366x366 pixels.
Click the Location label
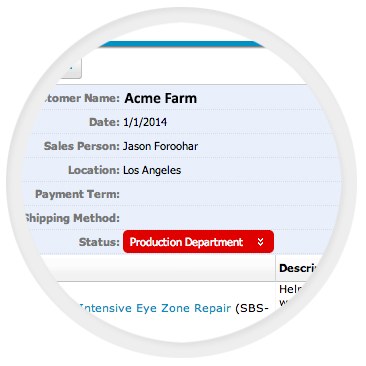[94, 170]
